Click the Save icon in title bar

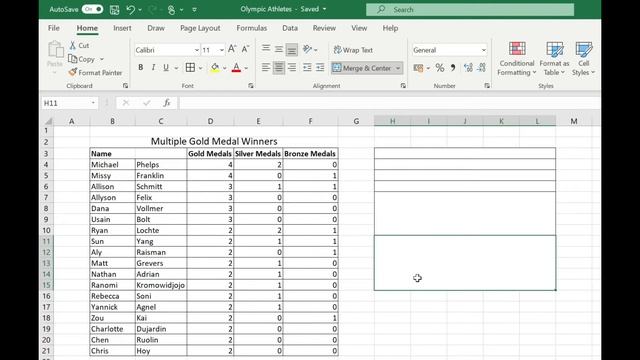115,9
